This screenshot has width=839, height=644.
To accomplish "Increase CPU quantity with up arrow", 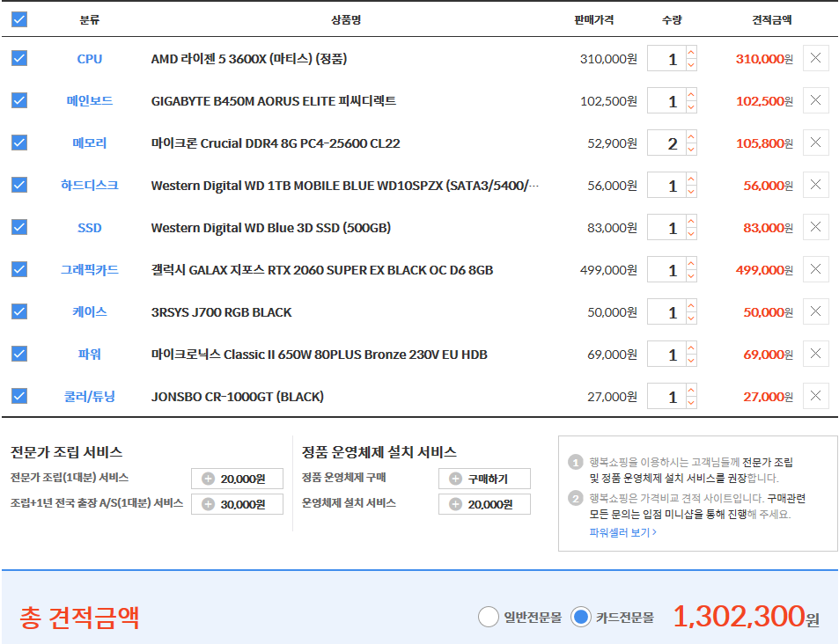I will coord(691,52).
